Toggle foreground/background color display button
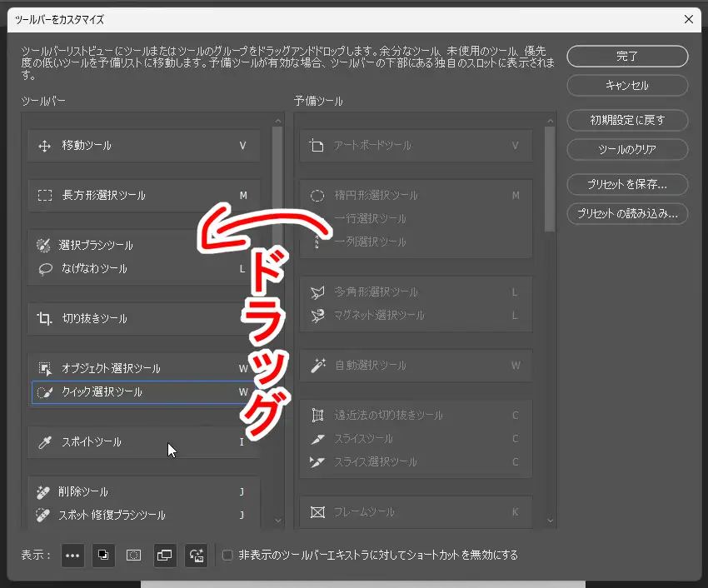The height and width of the screenshot is (588, 708). pos(103,555)
